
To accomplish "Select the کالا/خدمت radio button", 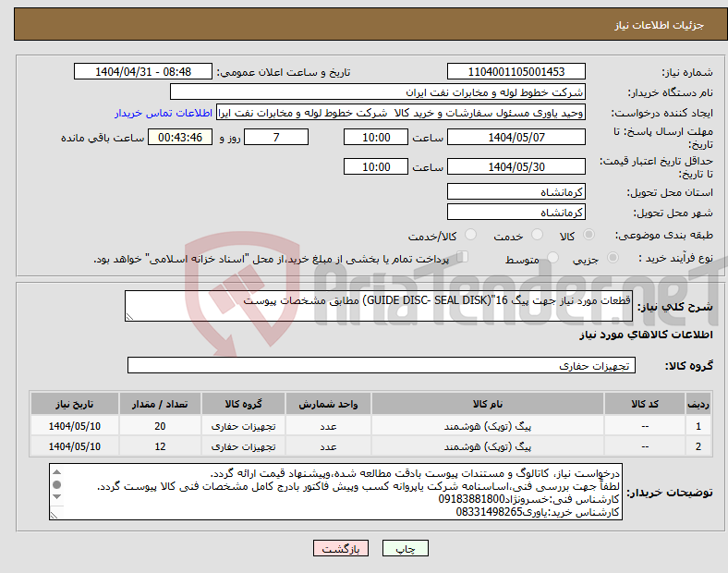I will point(470,235).
